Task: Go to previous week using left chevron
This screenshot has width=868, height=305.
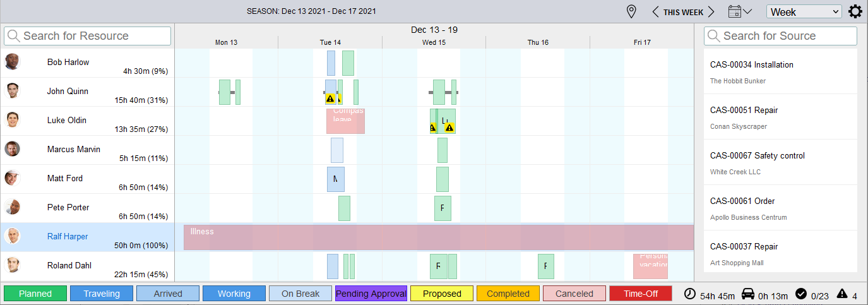Action: tap(655, 11)
